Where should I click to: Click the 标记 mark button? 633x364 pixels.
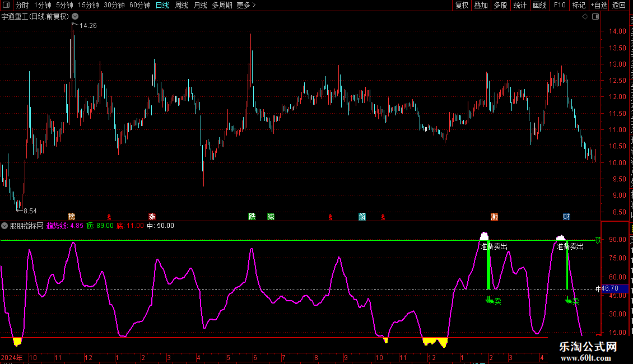pyautogui.click(x=579, y=5)
